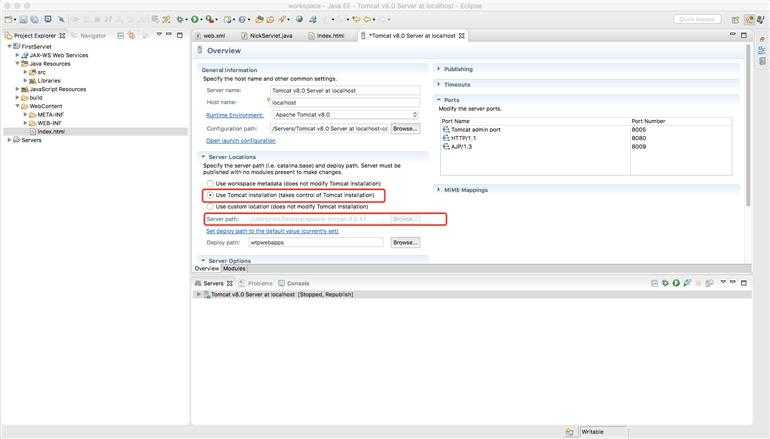Switch to the Problems view tab
770x439 pixels.
pyautogui.click(x=256, y=283)
